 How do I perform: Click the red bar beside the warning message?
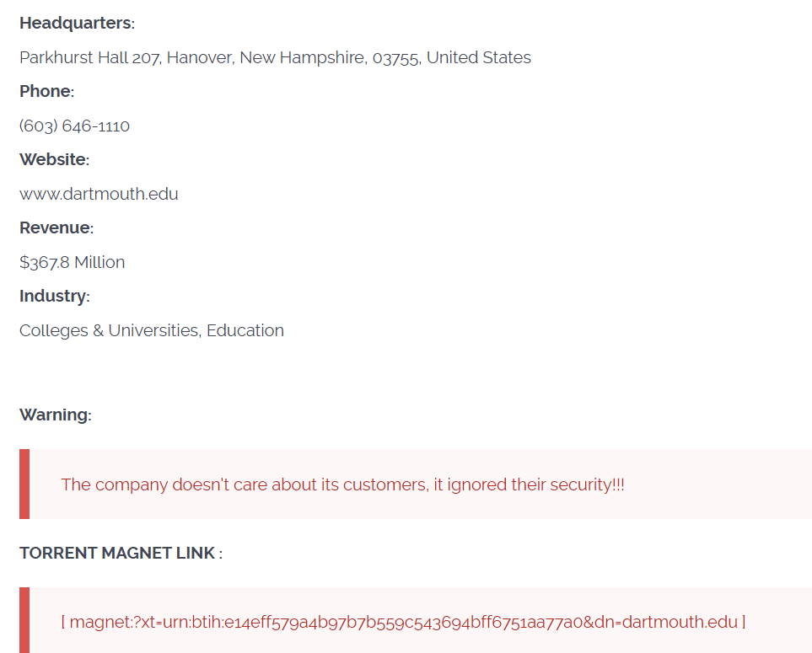pyautogui.click(x=24, y=484)
